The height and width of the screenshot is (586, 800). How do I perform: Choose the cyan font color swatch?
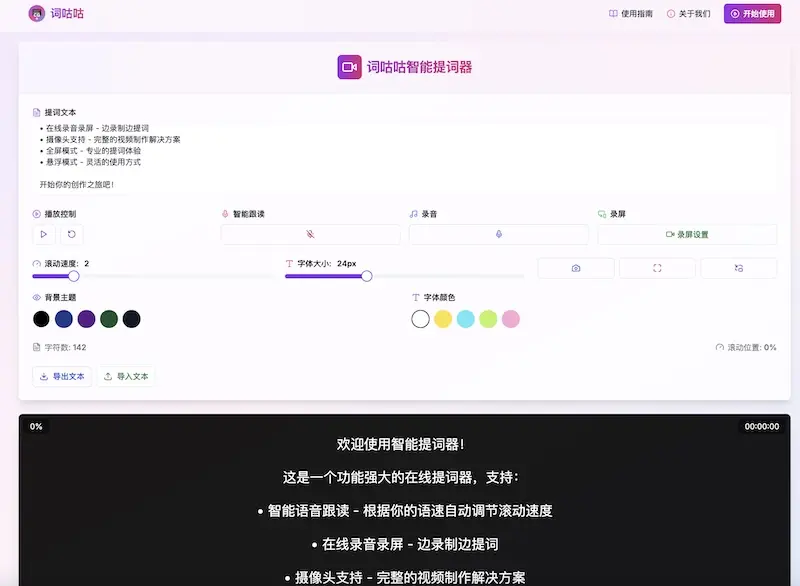click(x=465, y=319)
